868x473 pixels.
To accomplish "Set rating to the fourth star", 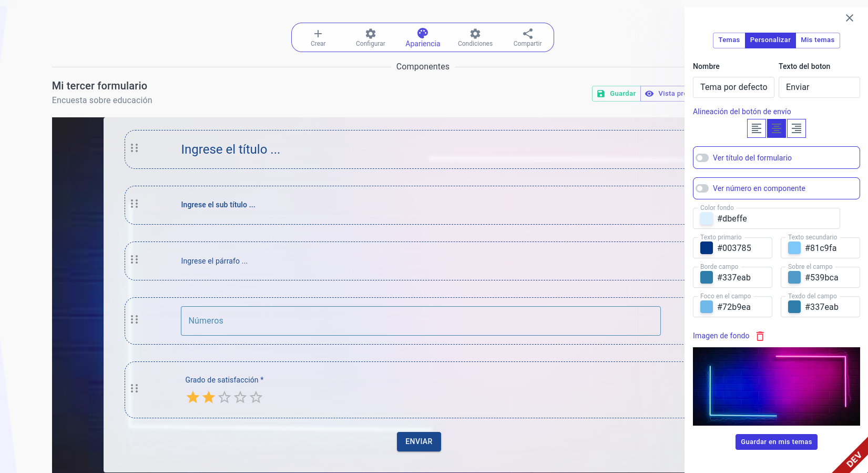I will (x=240, y=397).
